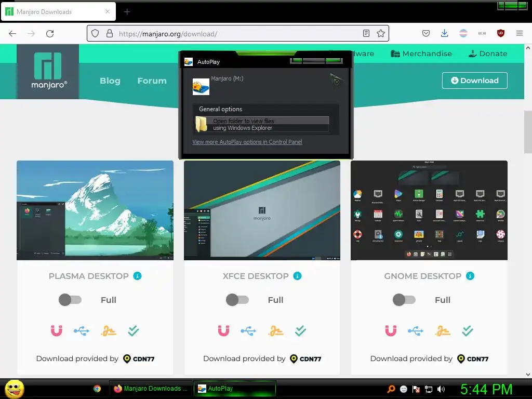
Task: Click the page vertical scrollbar thumb
Action: [x=528, y=131]
